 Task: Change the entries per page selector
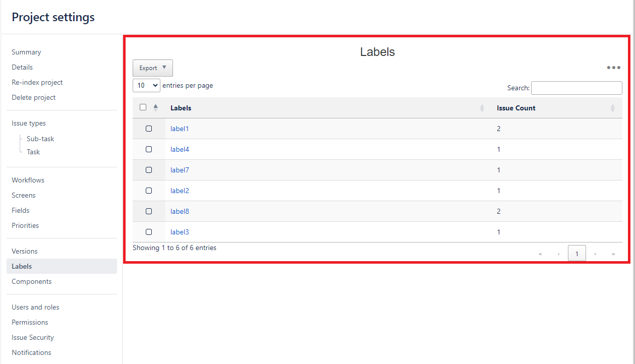[146, 86]
